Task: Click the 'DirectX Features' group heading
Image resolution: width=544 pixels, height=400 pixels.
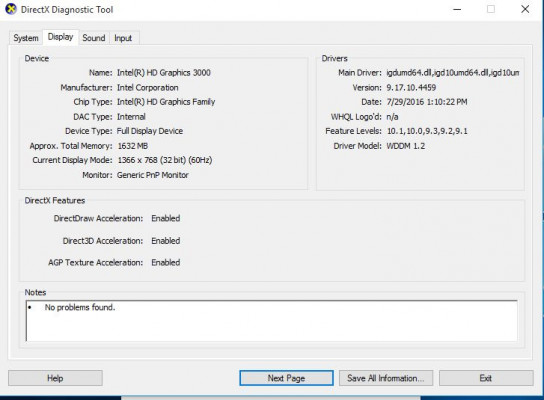Action: point(55,201)
